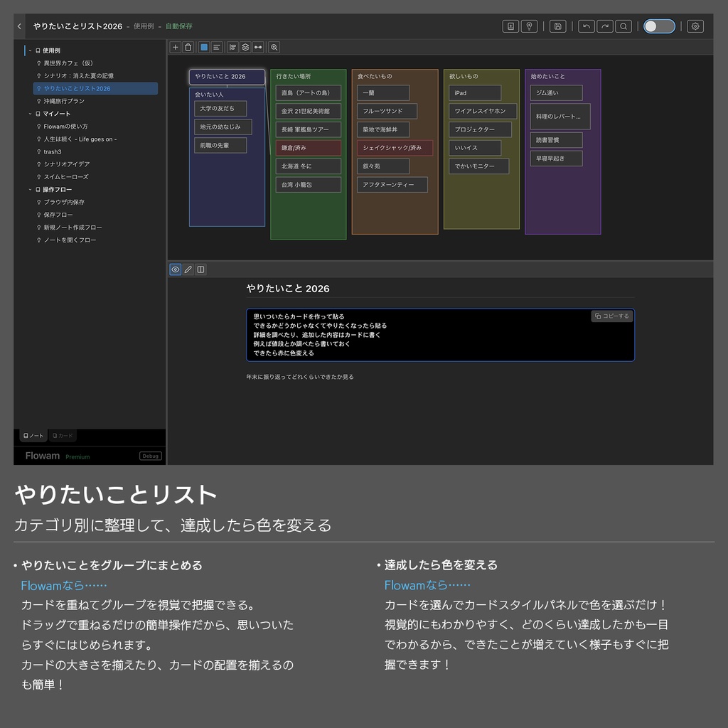
Task: Click the zoom magnifier icon on the canvas
Action: [274, 47]
